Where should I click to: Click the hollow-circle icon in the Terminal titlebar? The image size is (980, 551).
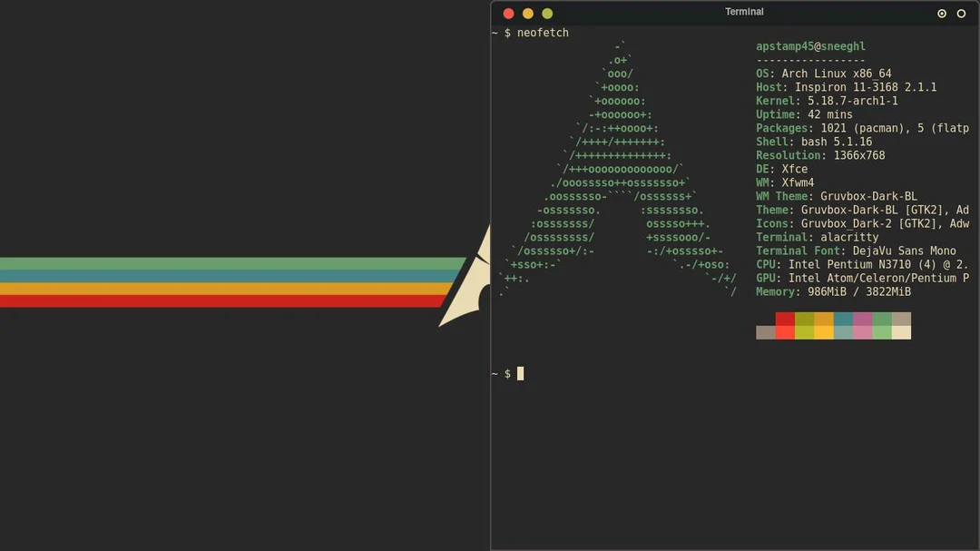(961, 13)
